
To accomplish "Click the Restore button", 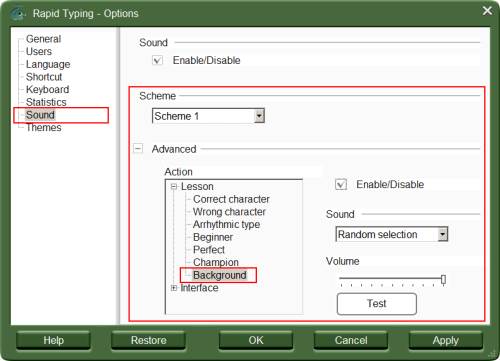I will coord(149,340).
